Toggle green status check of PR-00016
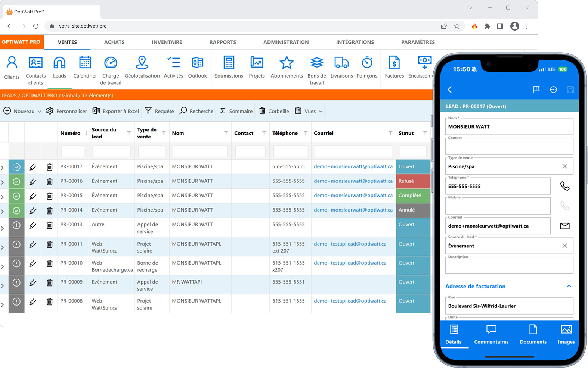 (x=16, y=181)
